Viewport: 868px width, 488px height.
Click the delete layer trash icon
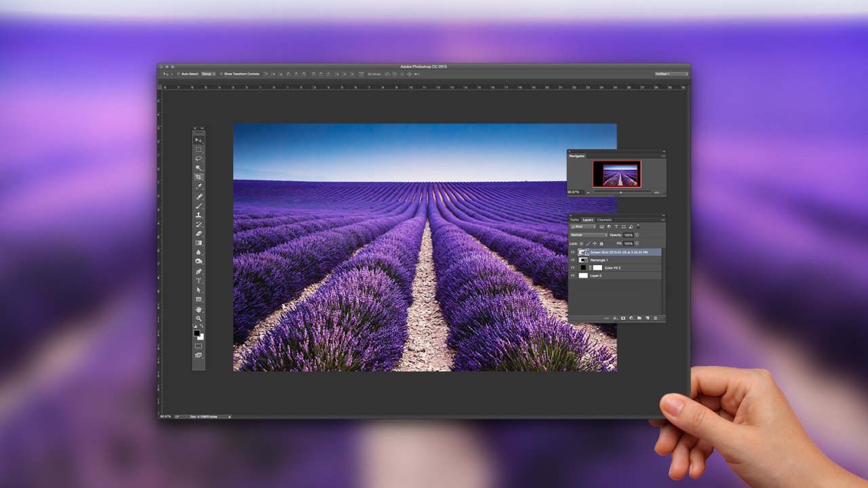[656, 318]
